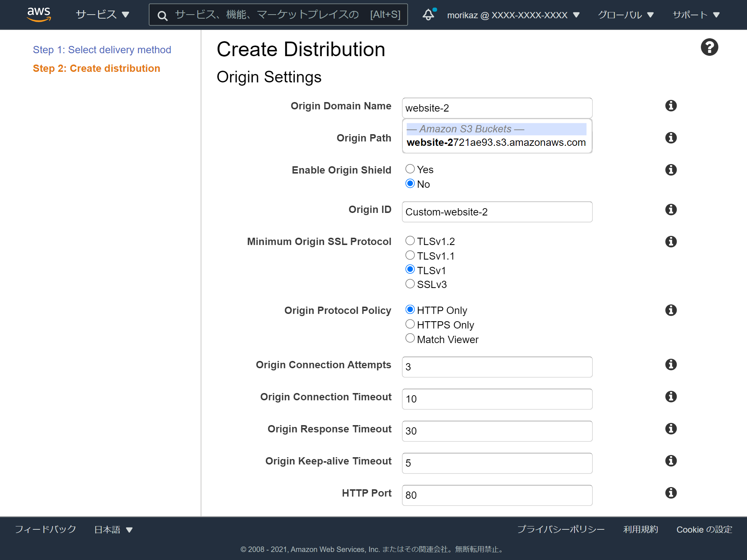The height and width of the screenshot is (560, 747).
Task: Open the 日本語 language selector
Action: [112, 529]
